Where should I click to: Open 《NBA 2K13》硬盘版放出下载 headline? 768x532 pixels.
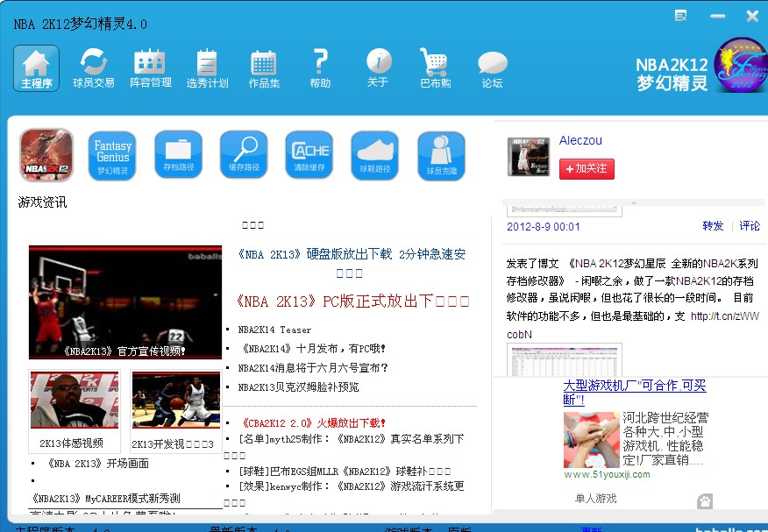click(x=352, y=263)
